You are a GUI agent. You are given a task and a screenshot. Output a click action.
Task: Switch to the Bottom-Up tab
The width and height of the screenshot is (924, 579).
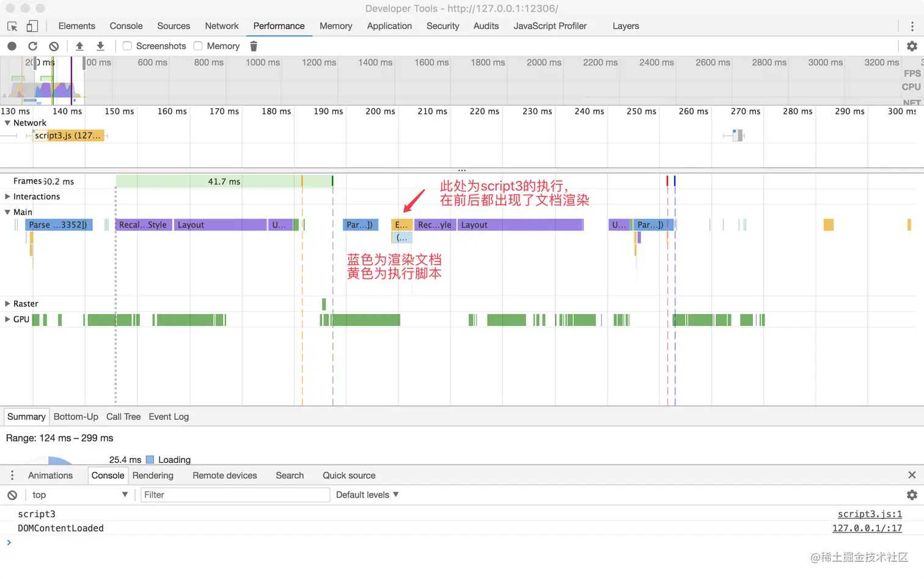(x=76, y=417)
